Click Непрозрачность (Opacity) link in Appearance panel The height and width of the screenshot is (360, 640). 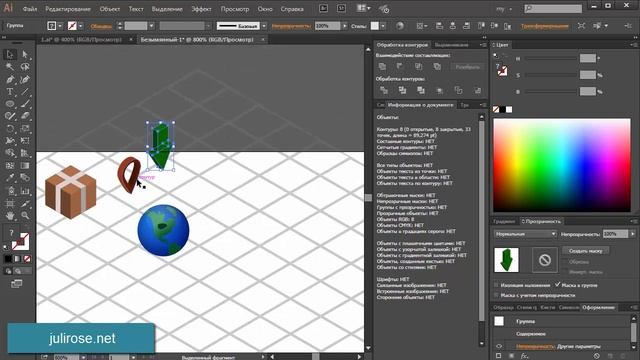535,346
